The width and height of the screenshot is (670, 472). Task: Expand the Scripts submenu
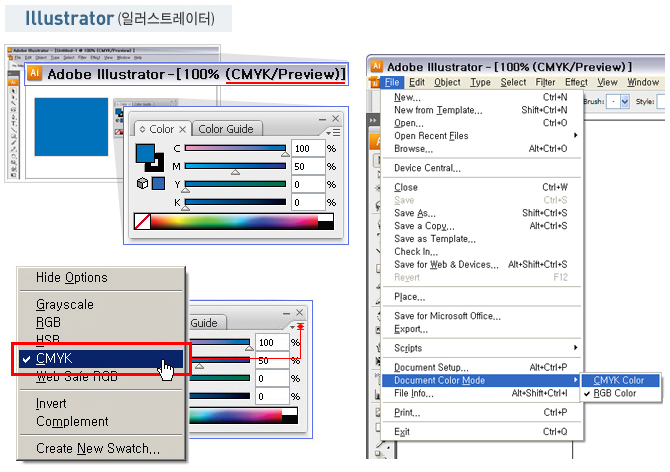point(481,348)
